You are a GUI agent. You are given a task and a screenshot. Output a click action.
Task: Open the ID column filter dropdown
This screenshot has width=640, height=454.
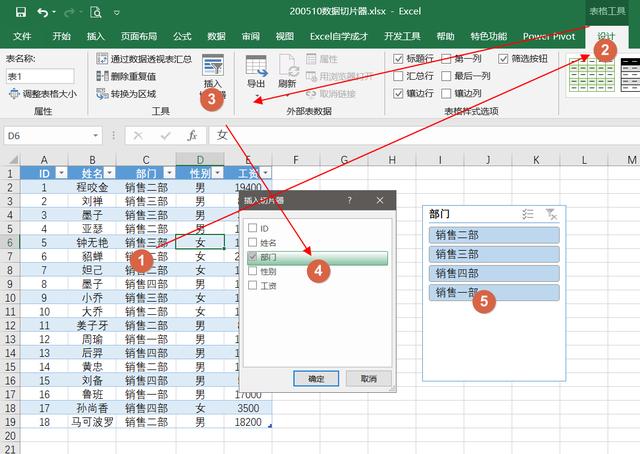[x=61, y=173]
